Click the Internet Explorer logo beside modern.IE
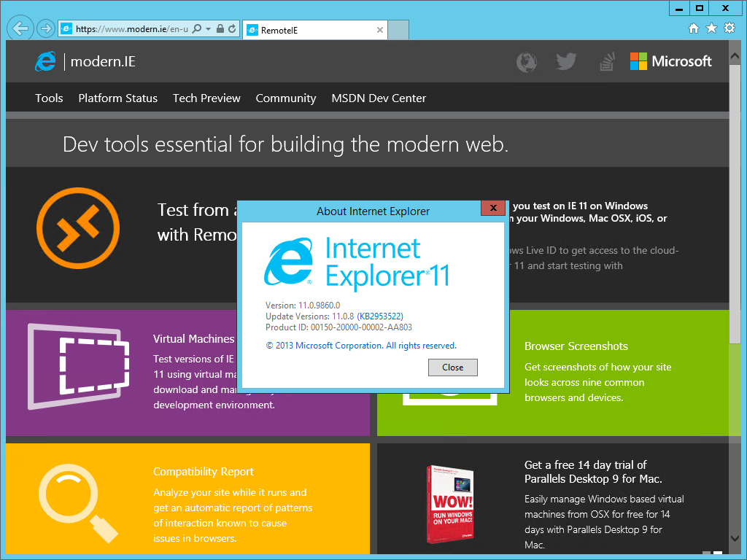The height and width of the screenshot is (560, 747). pyautogui.click(x=46, y=61)
